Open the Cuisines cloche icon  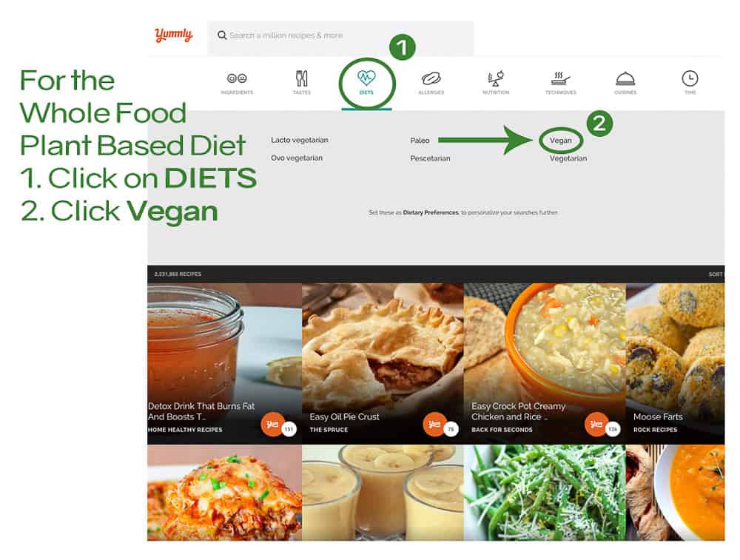coord(625,79)
